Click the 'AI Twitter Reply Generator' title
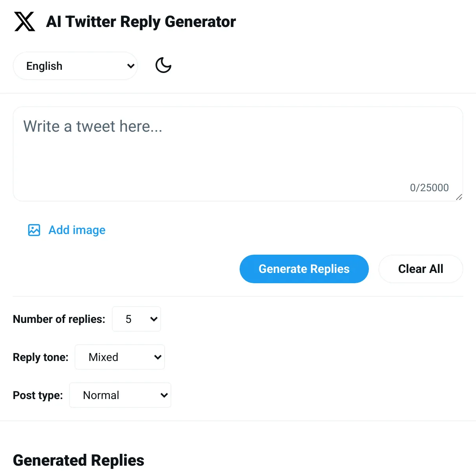Viewport: 476px width, 476px height. (x=141, y=21)
